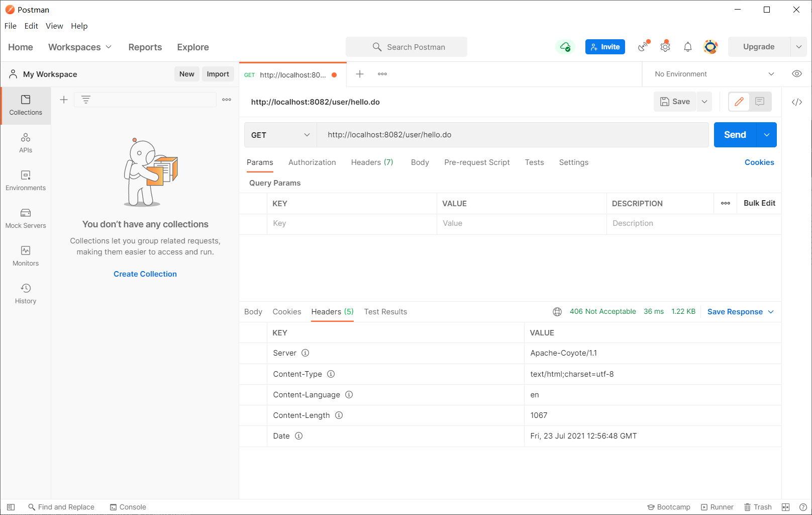
Task: Click the filter icon in collections panel
Action: (86, 100)
